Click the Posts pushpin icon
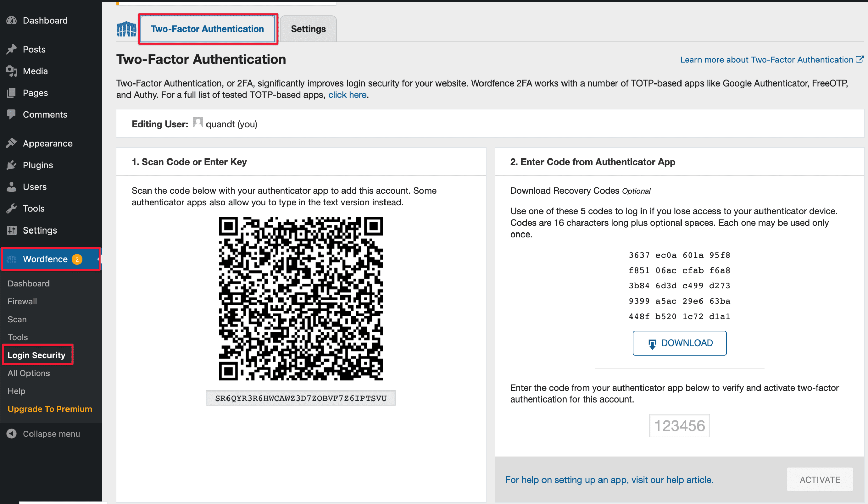 coord(12,49)
